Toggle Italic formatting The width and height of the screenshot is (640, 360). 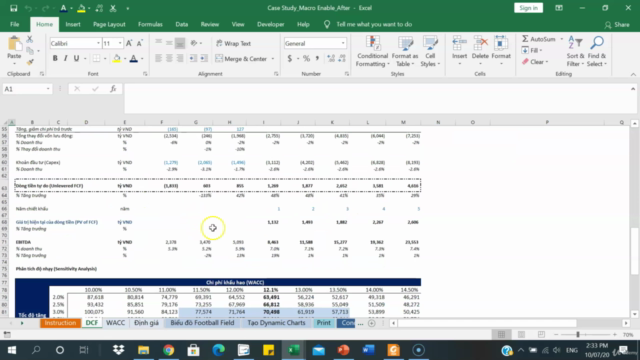(65, 59)
